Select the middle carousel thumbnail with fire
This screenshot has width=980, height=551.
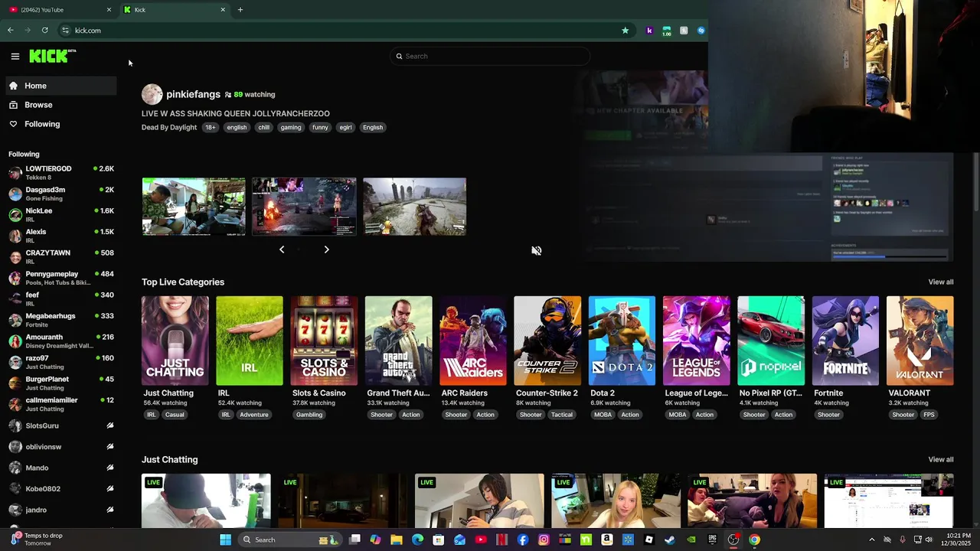pyautogui.click(x=304, y=207)
